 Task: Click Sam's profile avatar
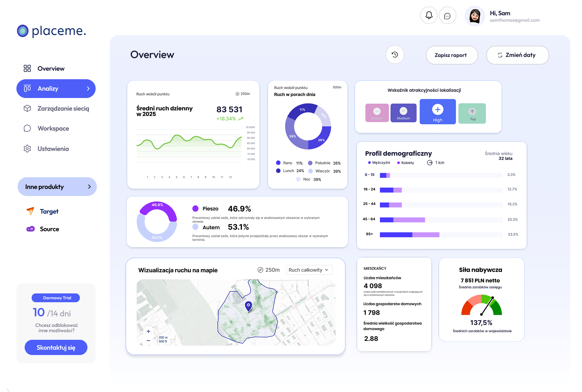tap(475, 16)
